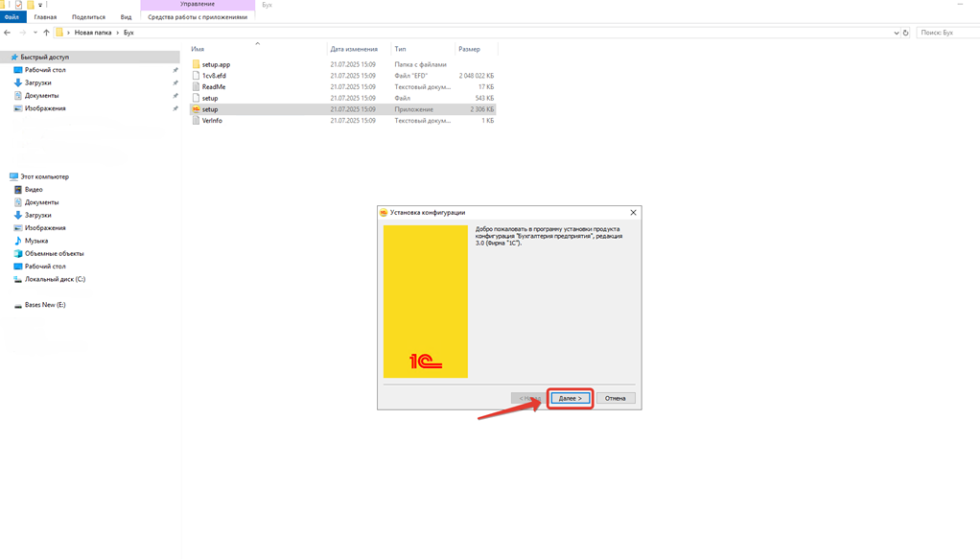The width and height of the screenshot is (980, 560).
Task: Open Документы under Этот компьютер
Action: click(41, 202)
